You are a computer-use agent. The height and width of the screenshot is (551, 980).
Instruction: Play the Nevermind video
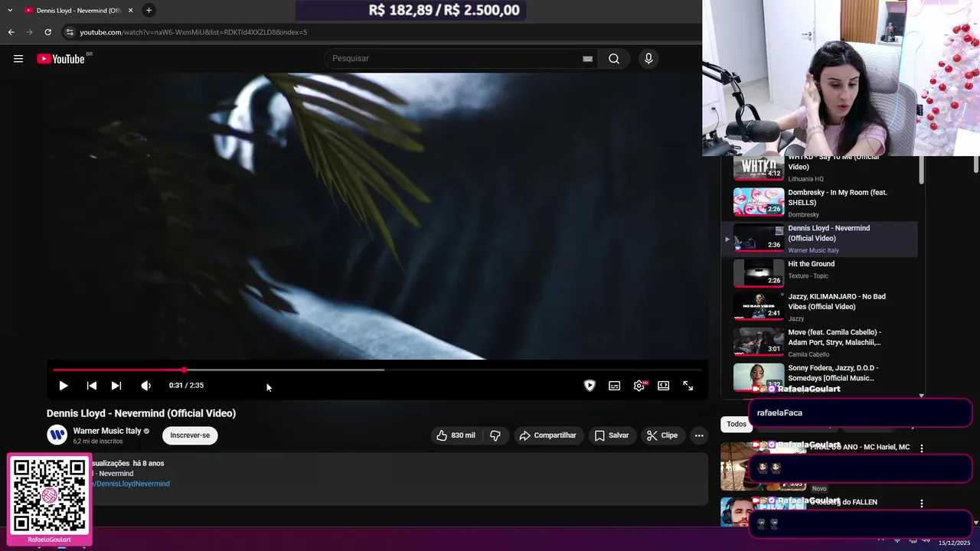(x=64, y=386)
